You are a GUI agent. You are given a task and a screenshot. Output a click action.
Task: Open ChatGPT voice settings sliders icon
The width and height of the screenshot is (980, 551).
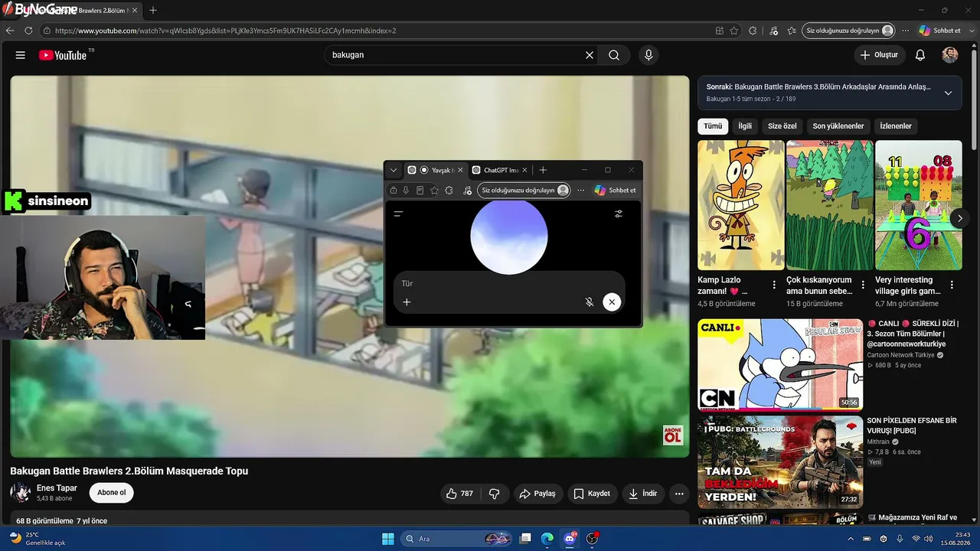pos(619,214)
